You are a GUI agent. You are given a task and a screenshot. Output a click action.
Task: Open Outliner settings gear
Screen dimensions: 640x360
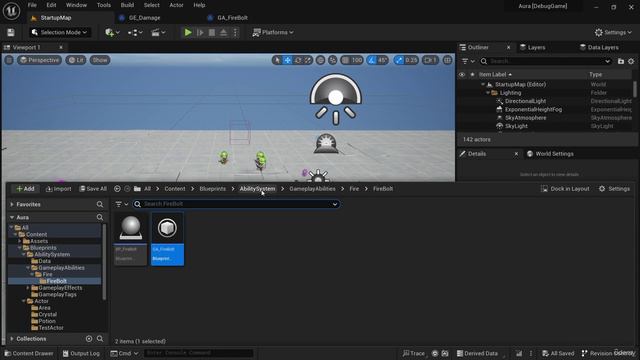(x=631, y=61)
